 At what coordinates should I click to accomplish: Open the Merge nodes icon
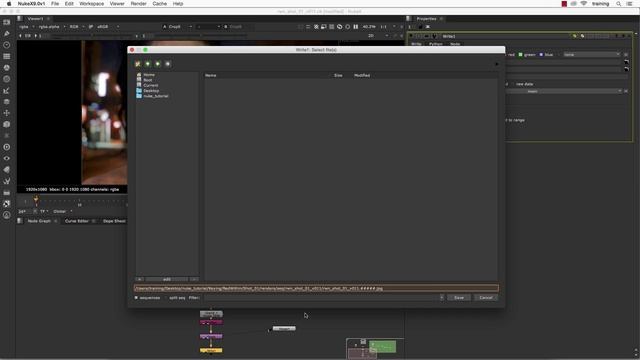(7, 102)
